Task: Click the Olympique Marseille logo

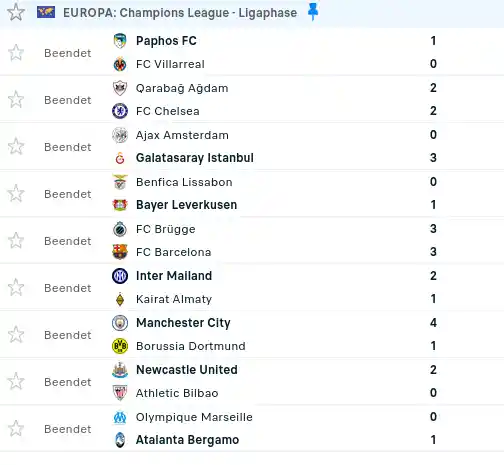Action: 120,417
